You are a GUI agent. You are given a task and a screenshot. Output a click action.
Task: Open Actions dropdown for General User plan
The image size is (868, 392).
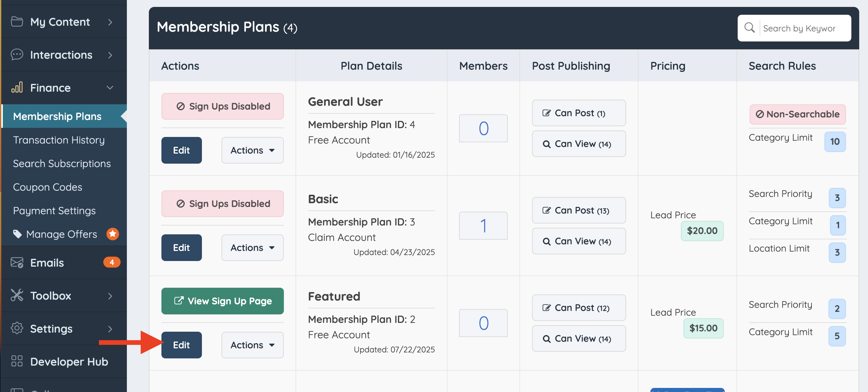pos(252,150)
